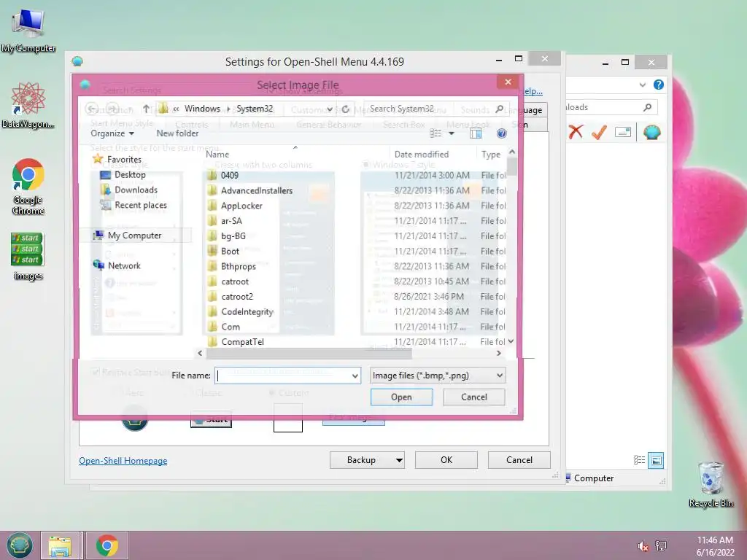Viewport: 747px width, 560px height.
Task: Refresh the System32 folder listing
Action: pos(345,109)
